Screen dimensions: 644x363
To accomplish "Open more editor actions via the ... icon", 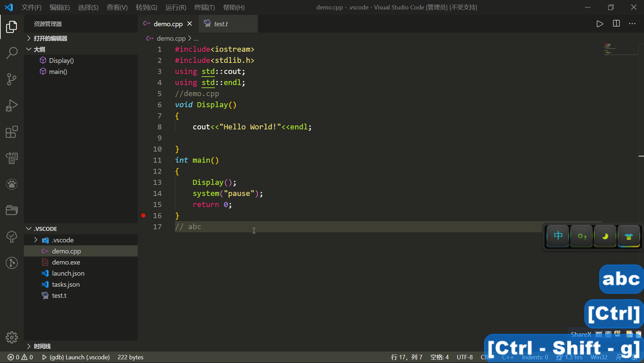I will coord(633,24).
